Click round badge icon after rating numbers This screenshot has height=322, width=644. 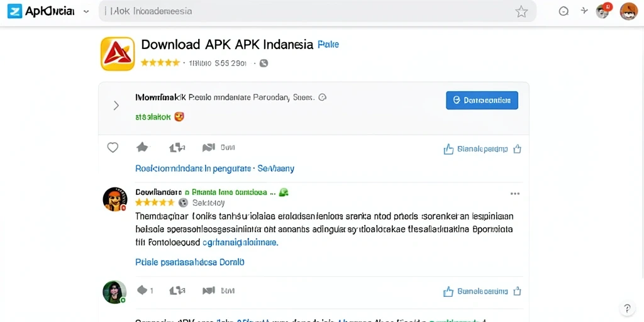(x=264, y=64)
